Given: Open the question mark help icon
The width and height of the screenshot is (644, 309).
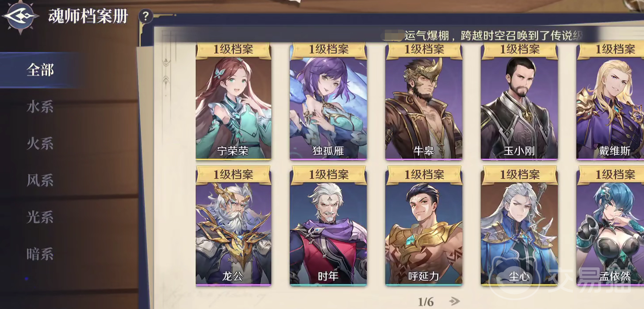Looking at the screenshot, I should point(146,17).
